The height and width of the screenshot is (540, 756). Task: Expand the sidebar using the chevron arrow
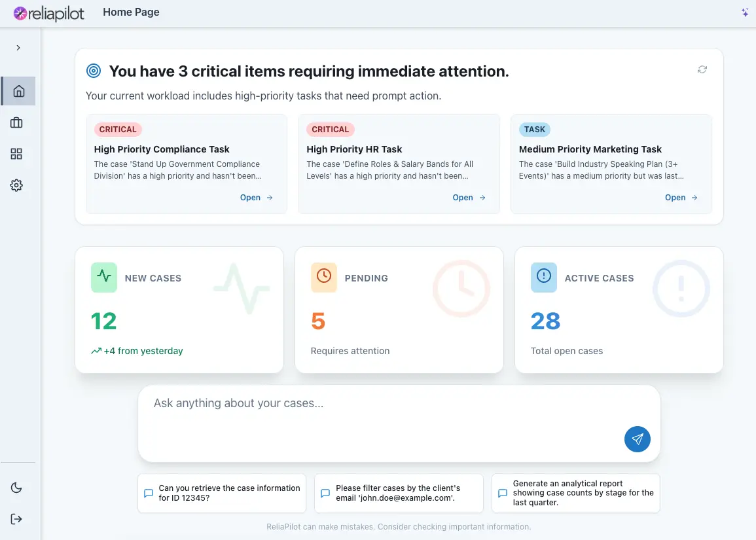pos(18,47)
